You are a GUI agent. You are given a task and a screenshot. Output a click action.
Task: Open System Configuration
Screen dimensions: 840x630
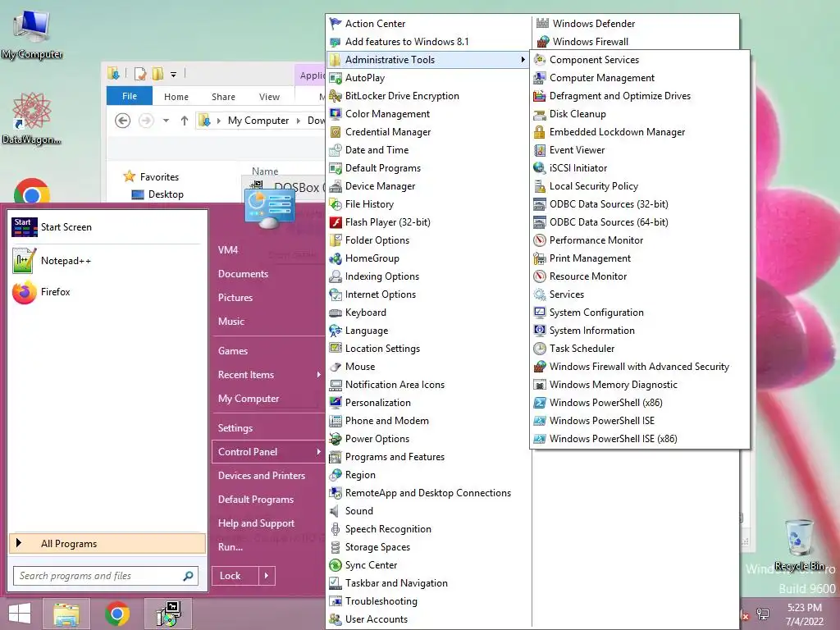pyautogui.click(x=596, y=313)
